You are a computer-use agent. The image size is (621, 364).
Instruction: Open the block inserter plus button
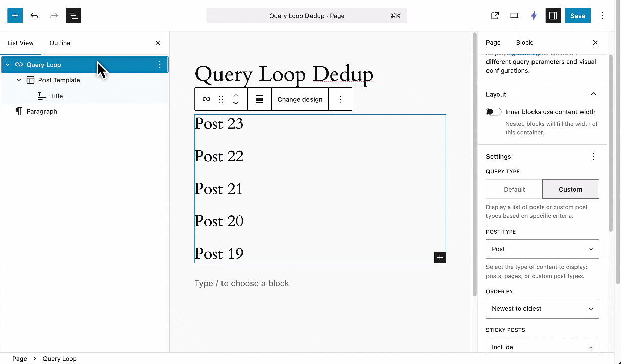point(15,16)
